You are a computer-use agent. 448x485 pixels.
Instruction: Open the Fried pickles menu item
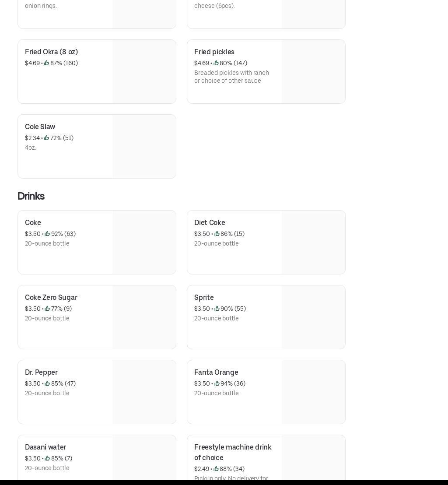tap(214, 52)
